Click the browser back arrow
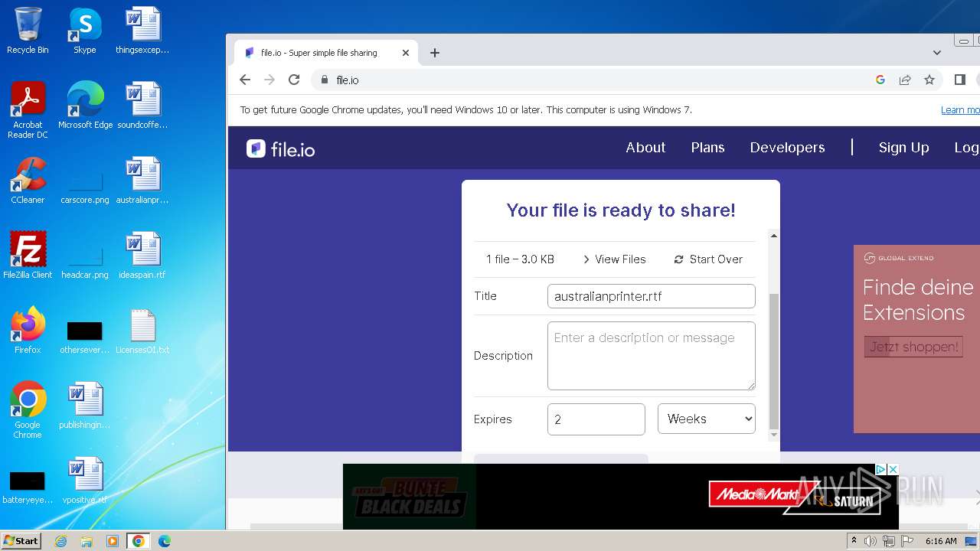This screenshot has width=980, height=551. [x=245, y=80]
